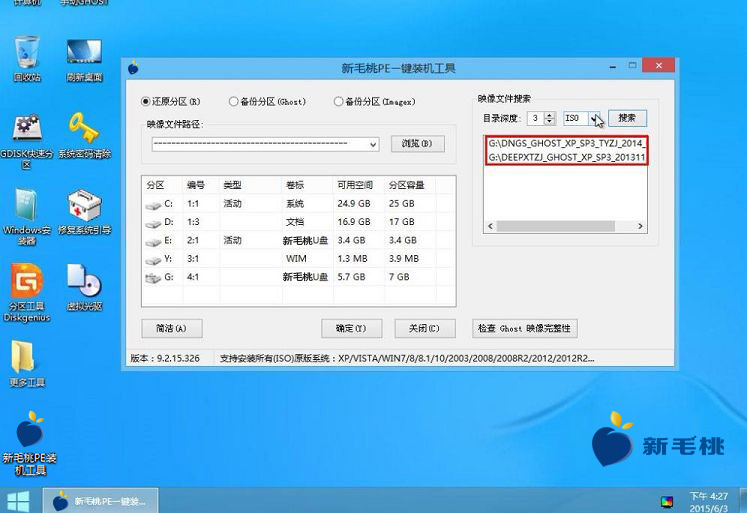Click the E: drive icon in partition list

pyautogui.click(x=153, y=242)
